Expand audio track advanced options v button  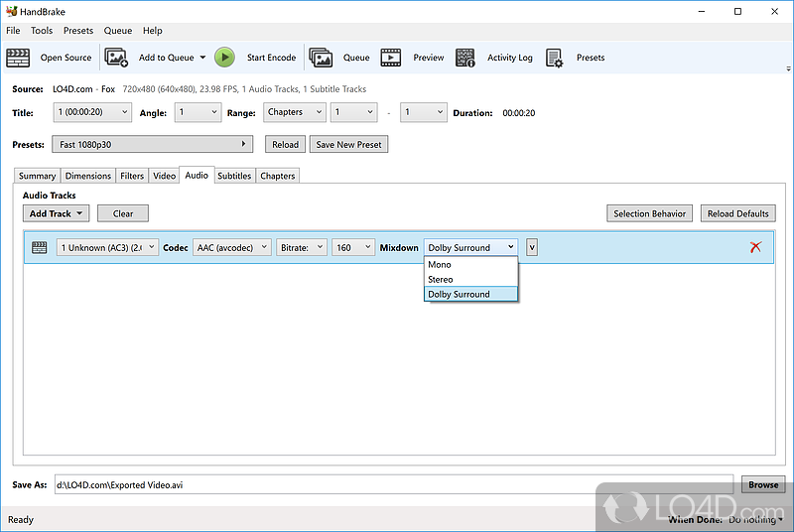(532, 247)
